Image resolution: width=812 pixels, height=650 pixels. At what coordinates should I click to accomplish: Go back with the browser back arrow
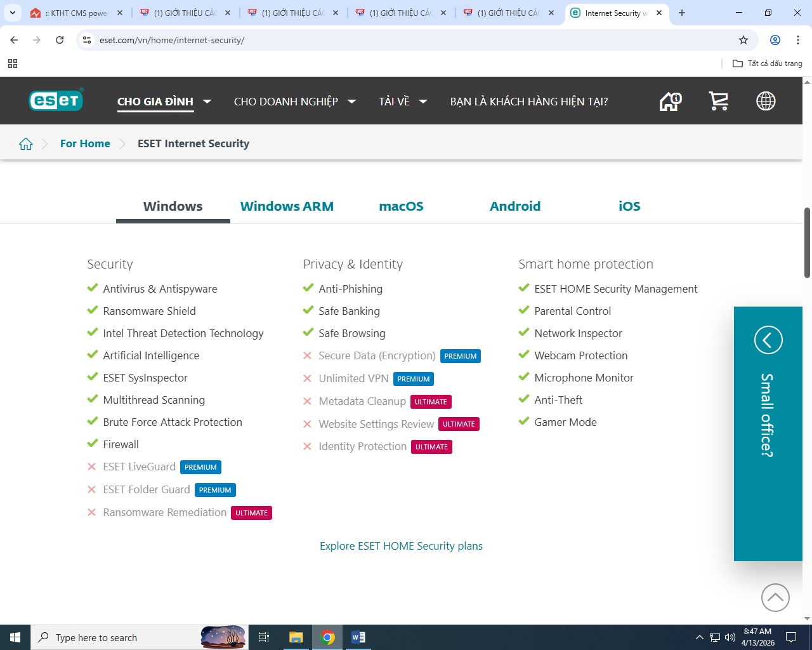coord(14,40)
